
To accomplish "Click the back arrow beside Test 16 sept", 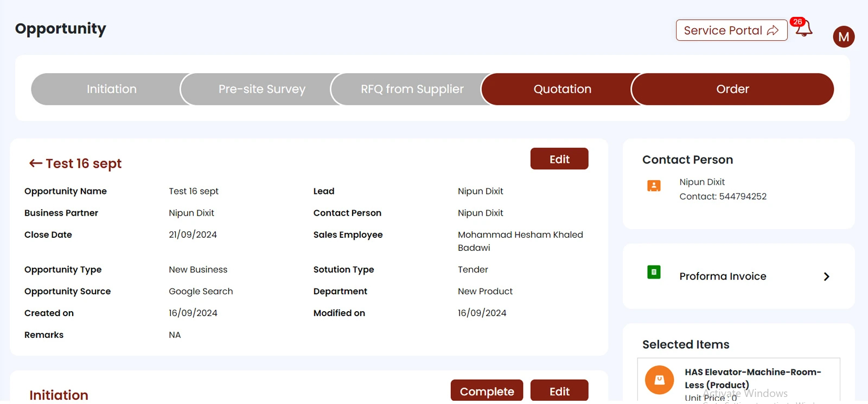I will pos(36,163).
